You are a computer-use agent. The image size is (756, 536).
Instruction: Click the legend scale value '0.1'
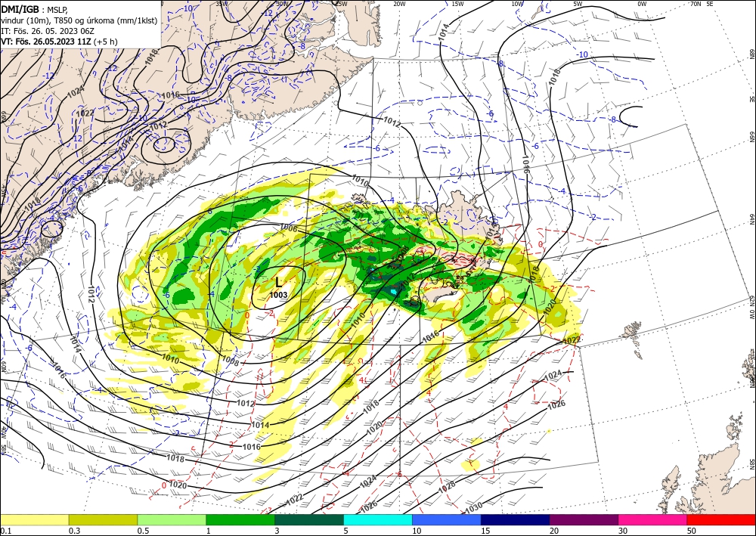click(x=6, y=531)
